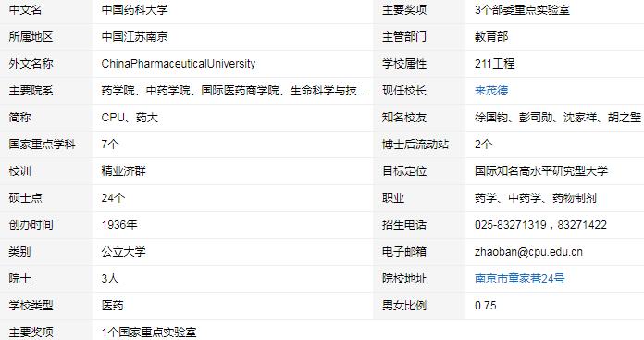
Task: Select the value 3人
Action: click(110, 278)
